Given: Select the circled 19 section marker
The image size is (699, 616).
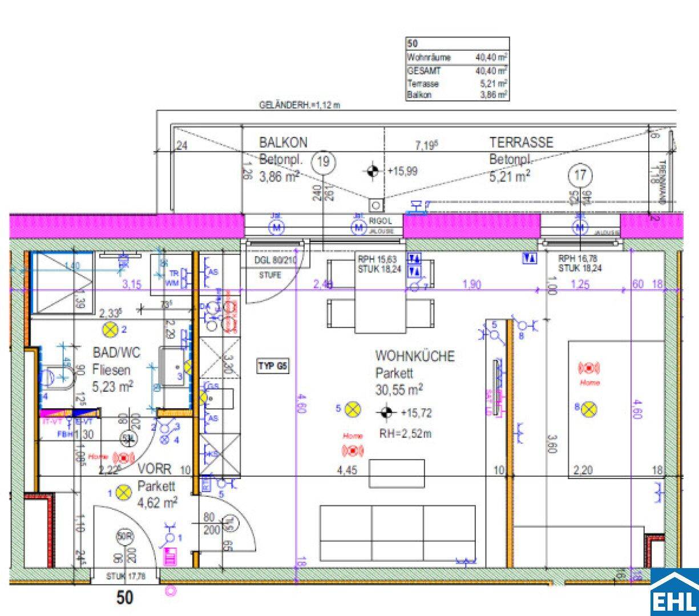Looking at the screenshot, I should pos(323,163).
